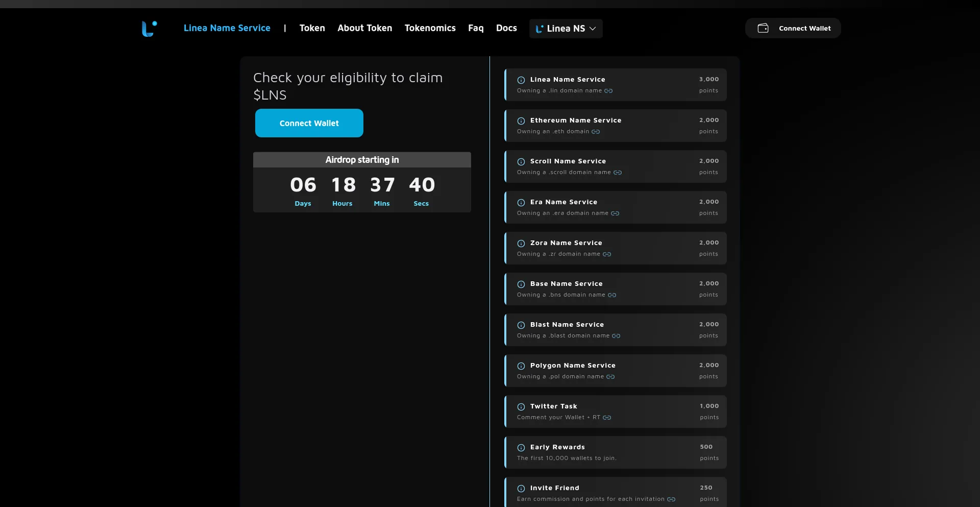Viewport: 980px width, 507px height.
Task: Open the Token menu item
Action: click(312, 28)
